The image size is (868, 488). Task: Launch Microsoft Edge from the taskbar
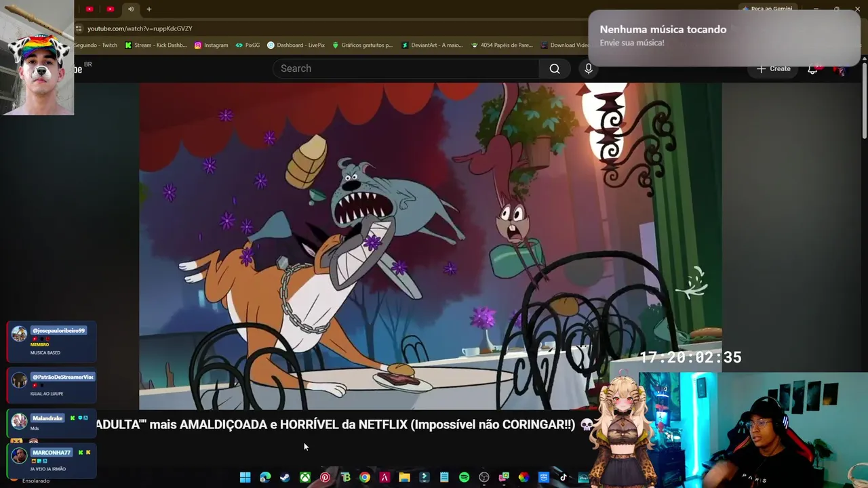click(x=265, y=477)
